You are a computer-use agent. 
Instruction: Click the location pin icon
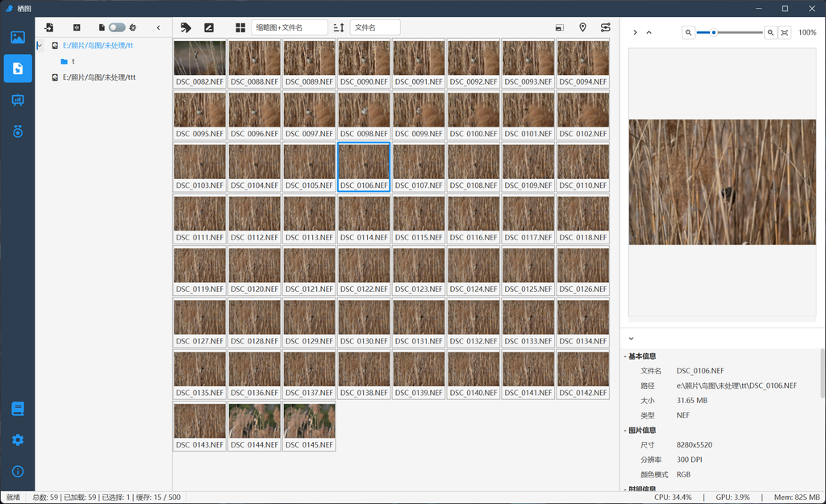coord(582,27)
